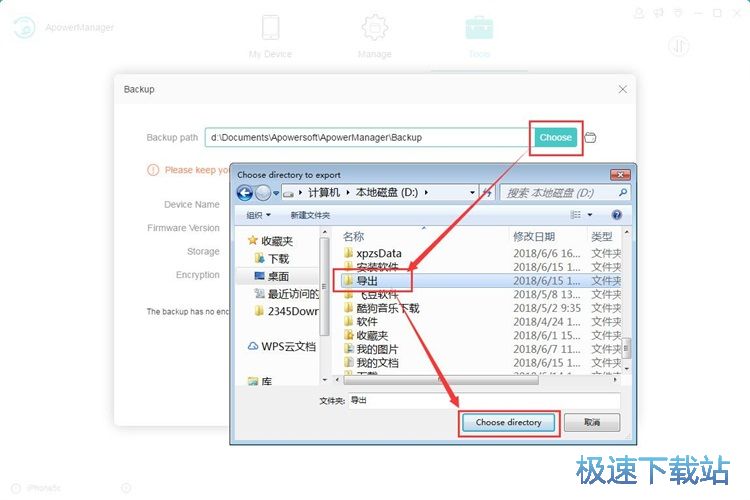This screenshot has height=500, width=750.
Task: Open the Tools tab
Action: pos(479,36)
